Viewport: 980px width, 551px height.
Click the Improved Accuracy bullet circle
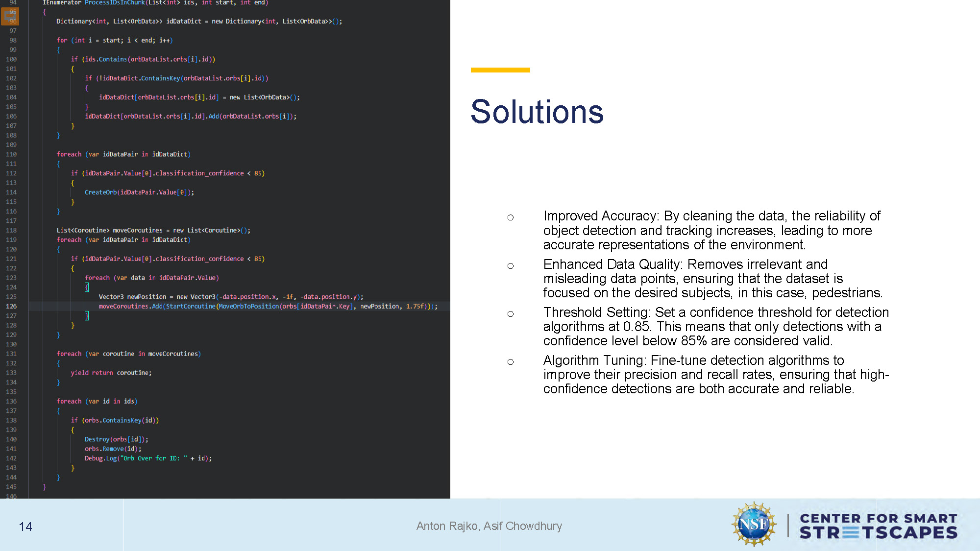click(511, 217)
